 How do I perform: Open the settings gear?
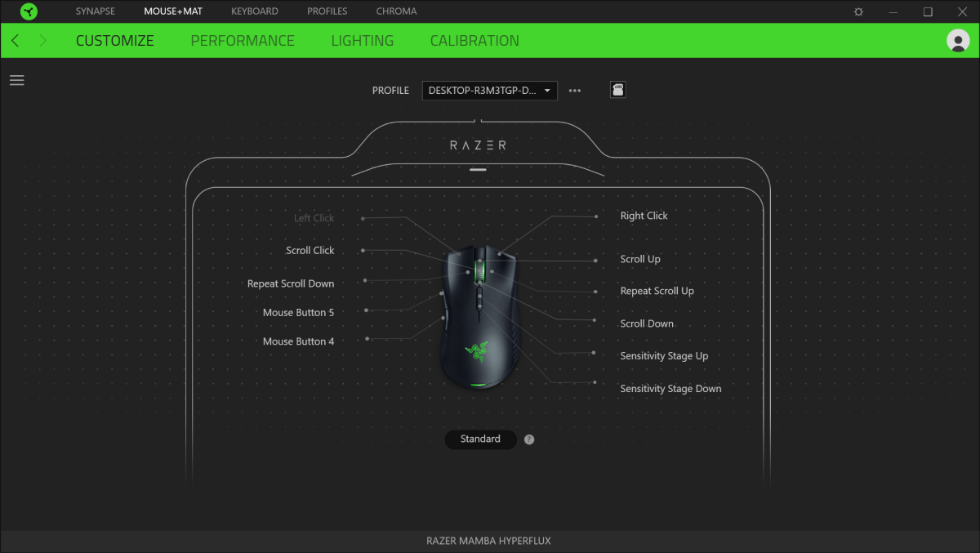click(858, 11)
